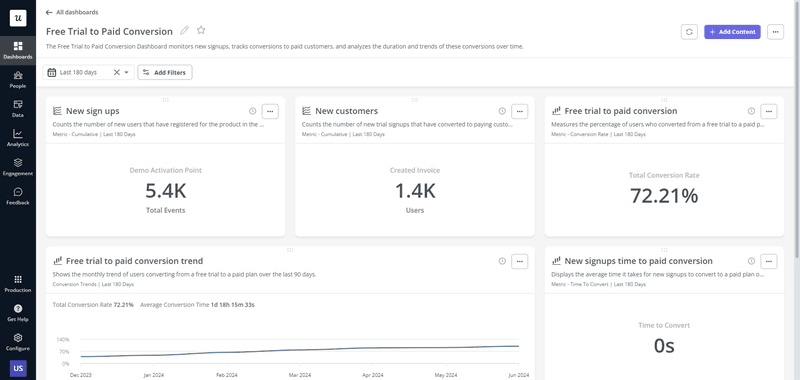Grab the drag handle on New customers card
This screenshot has width=800, height=380.
click(x=415, y=99)
